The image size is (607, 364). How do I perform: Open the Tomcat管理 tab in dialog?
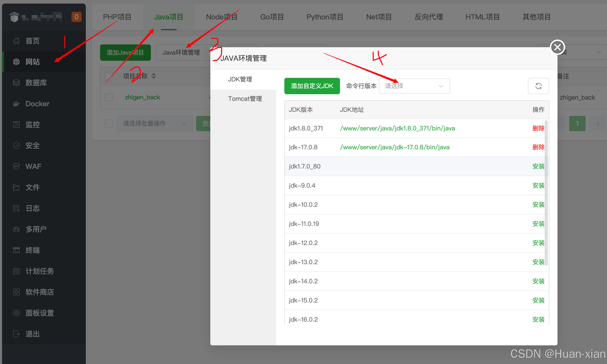245,99
